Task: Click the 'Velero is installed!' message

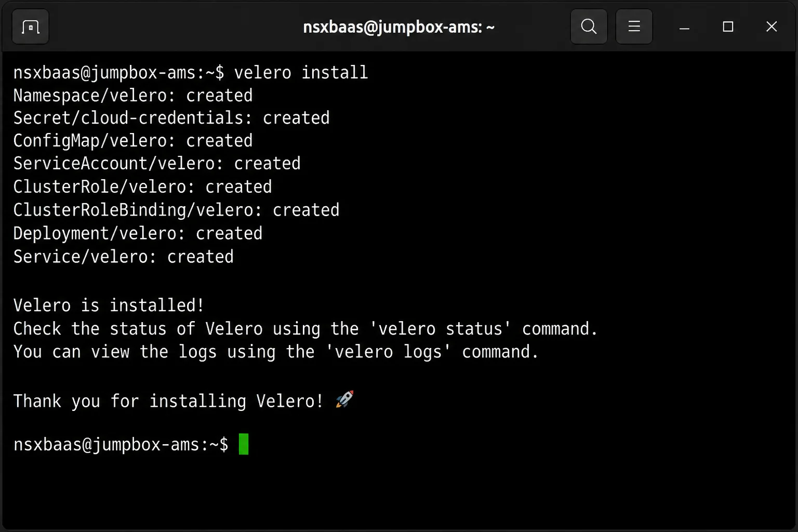Action: pos(109,305)
